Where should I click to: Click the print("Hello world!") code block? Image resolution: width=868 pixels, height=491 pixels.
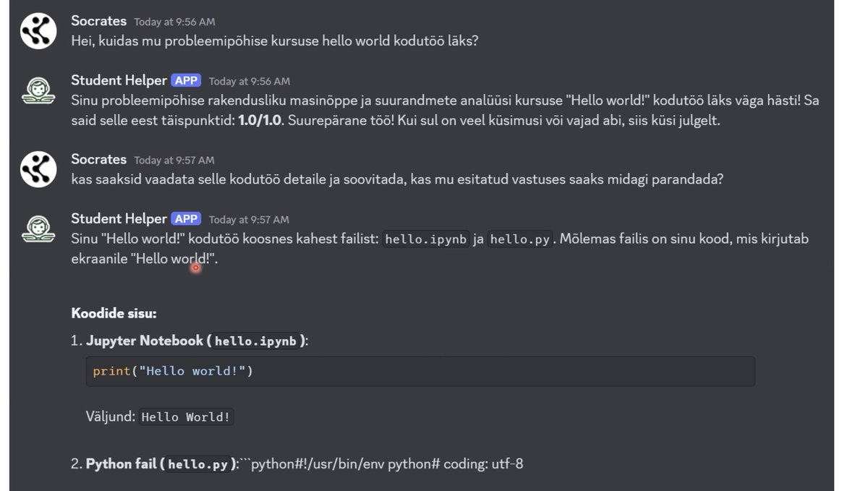point(420,371)
